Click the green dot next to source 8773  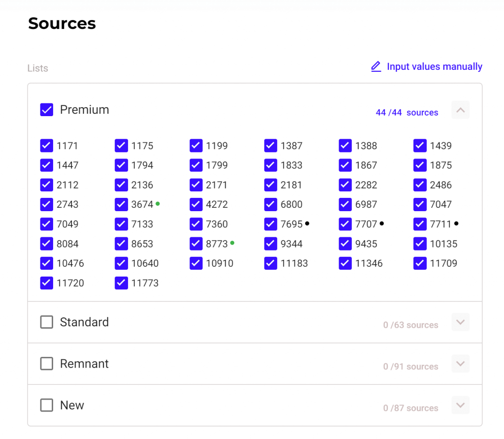232,243
